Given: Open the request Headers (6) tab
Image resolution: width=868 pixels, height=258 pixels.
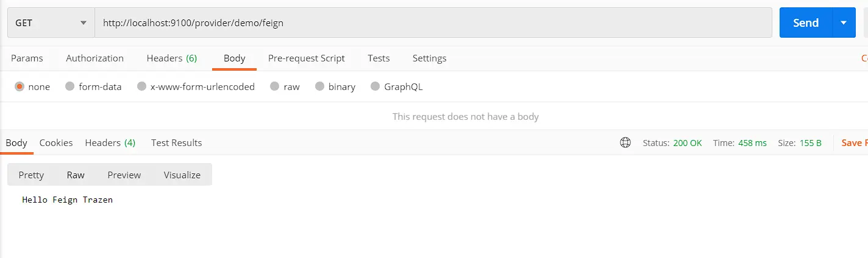Looking at the screenshot, I should tap(171, 58).
